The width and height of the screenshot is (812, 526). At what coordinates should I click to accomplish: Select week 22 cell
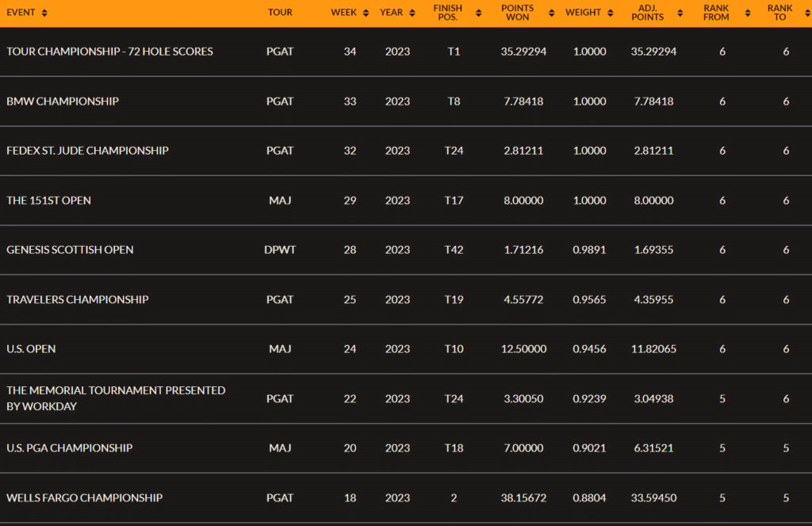click(350, 398)
